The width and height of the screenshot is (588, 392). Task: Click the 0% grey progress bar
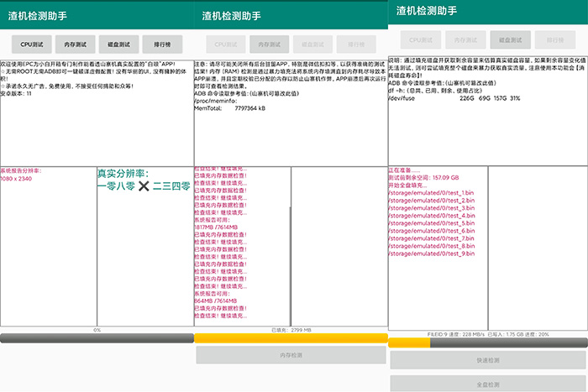tap(97, 339)
